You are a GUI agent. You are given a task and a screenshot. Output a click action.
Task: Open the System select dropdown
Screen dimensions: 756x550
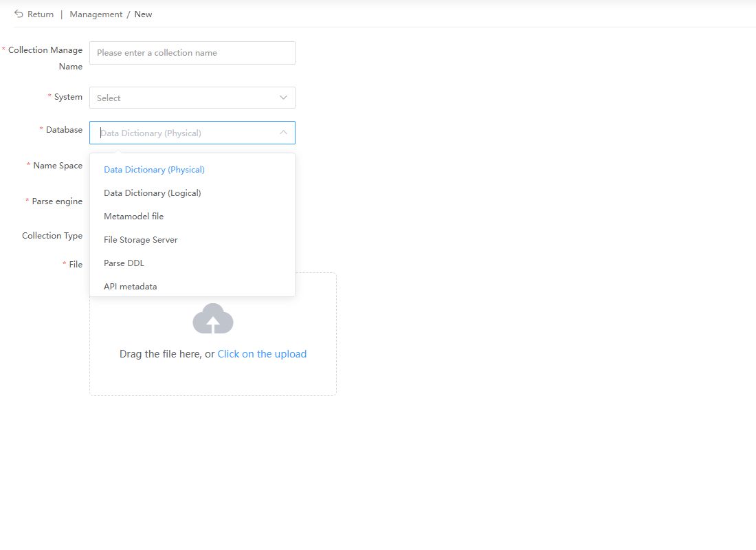tap(192, 98)
